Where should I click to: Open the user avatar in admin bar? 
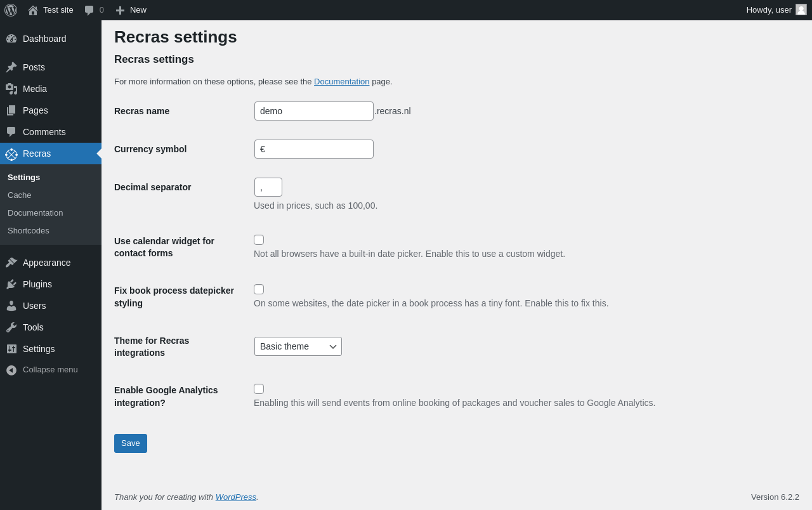tap(801, 10)
